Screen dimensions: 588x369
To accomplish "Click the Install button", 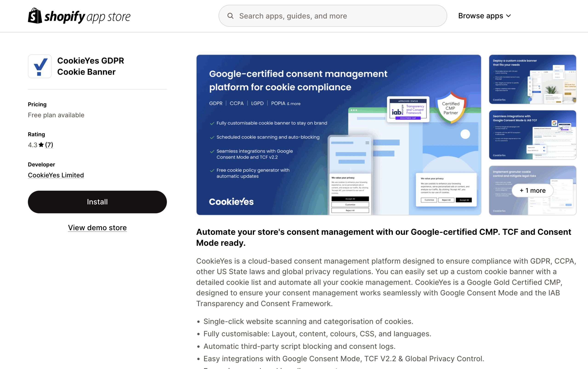I will (x=97, y=202).
